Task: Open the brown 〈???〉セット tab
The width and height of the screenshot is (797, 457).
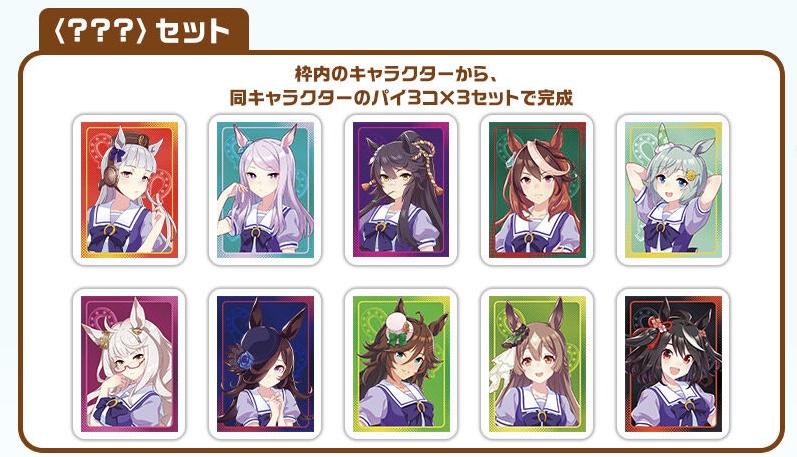Action: (144, 31)
